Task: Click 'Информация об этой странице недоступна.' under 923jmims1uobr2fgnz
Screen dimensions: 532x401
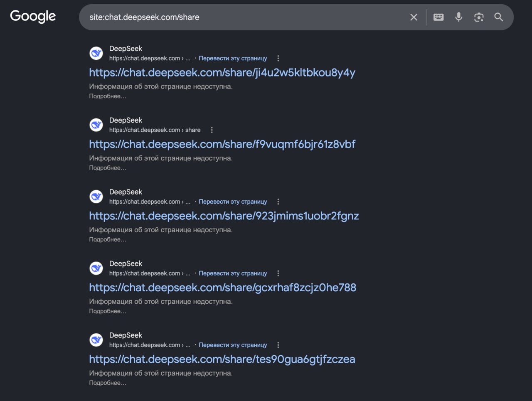Action: [x=161, y=230]
